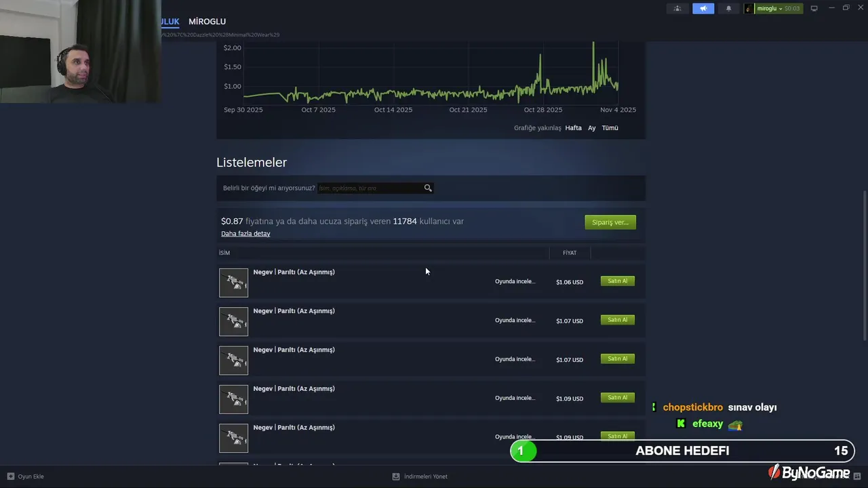Open Negev thumbnail in fourth listing row
Viewport: 868px width, 488px height.
coord(233,399)
